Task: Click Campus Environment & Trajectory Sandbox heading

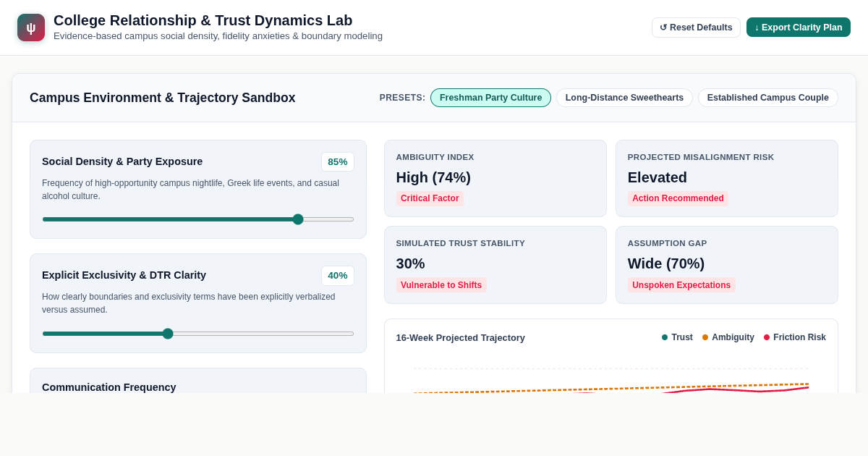Action: pos(163,98)
